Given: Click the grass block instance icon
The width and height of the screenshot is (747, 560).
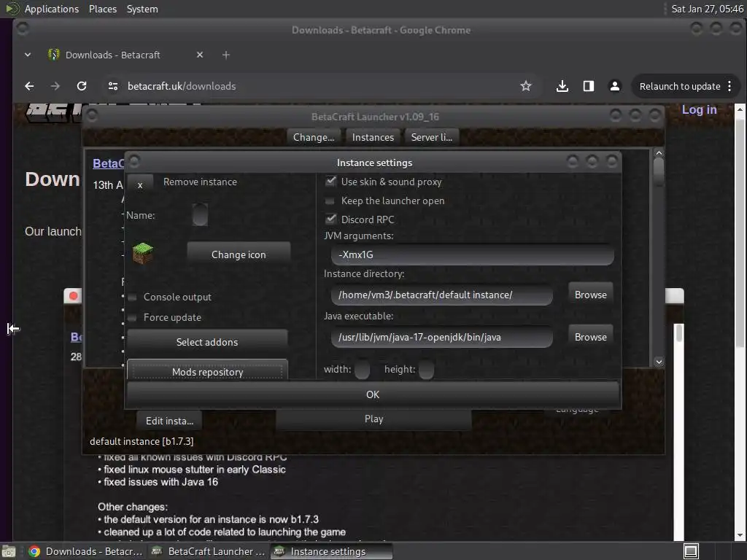Looking at the screenshot, I should [142, 253].
